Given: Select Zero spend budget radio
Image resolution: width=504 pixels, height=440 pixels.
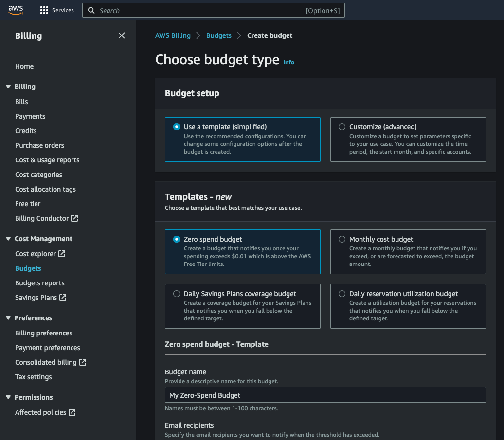Looking at the screenshot, I should click(177, 239).
